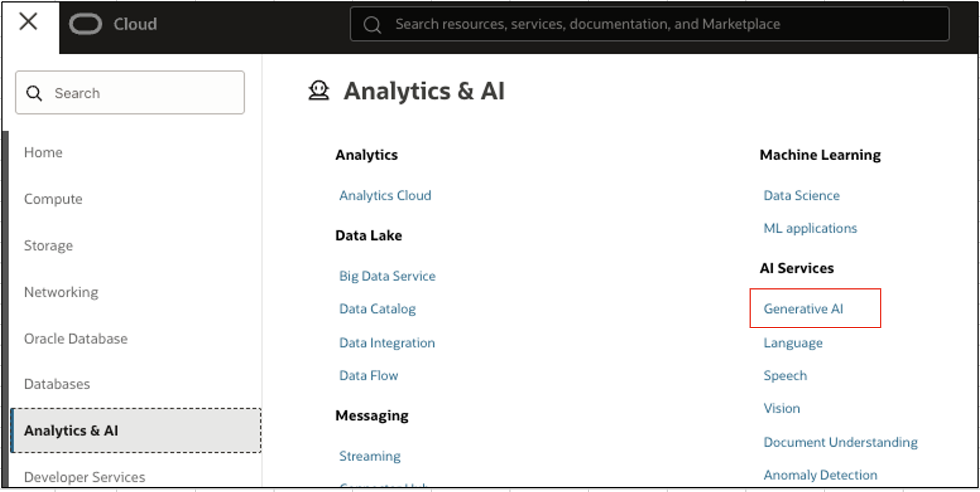Open Data Integration link
The height and width of the screenshot is (492, 980).
pyautogui.click(x=387, y=343)
